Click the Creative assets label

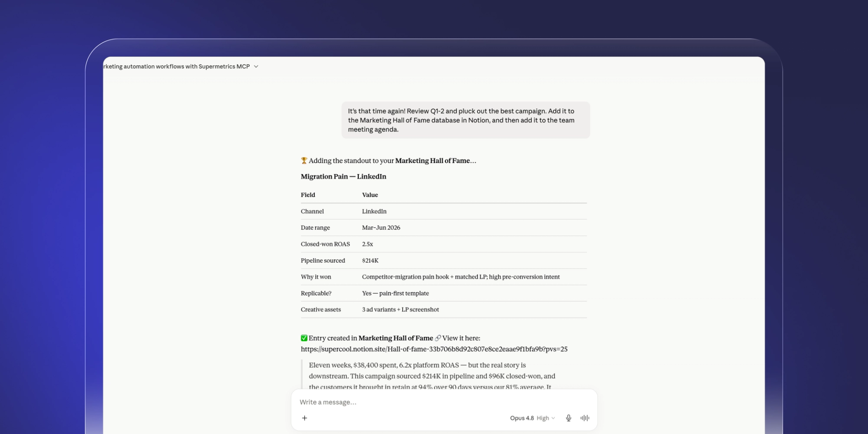point(321,310)
